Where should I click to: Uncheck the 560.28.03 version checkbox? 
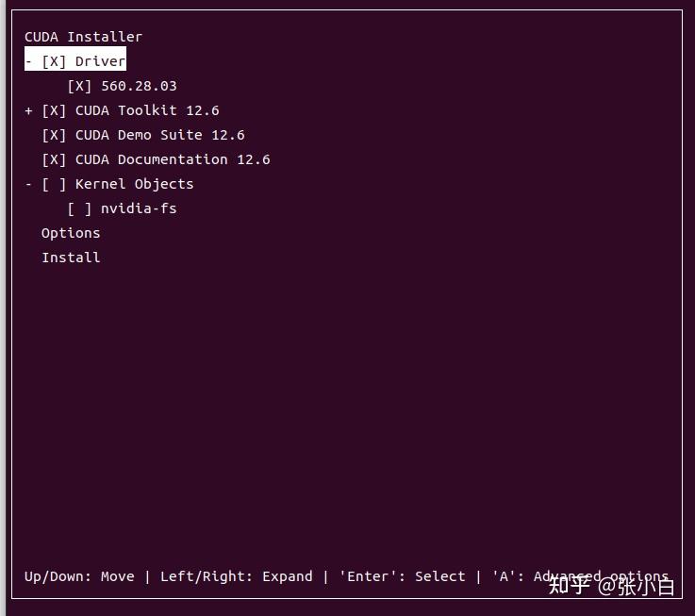(79, 86)
